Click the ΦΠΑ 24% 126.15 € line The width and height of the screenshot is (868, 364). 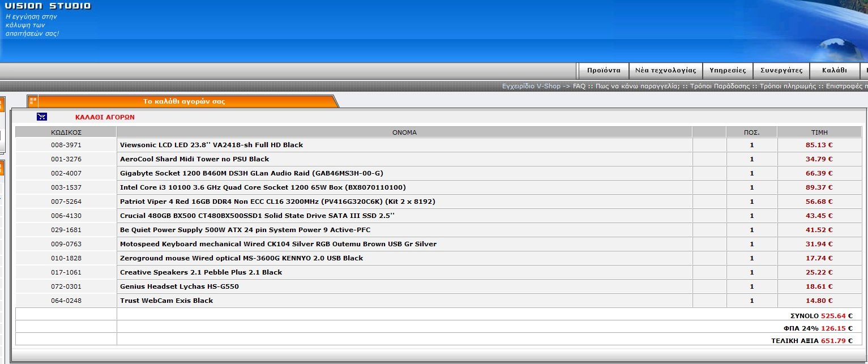click(818, 328)
